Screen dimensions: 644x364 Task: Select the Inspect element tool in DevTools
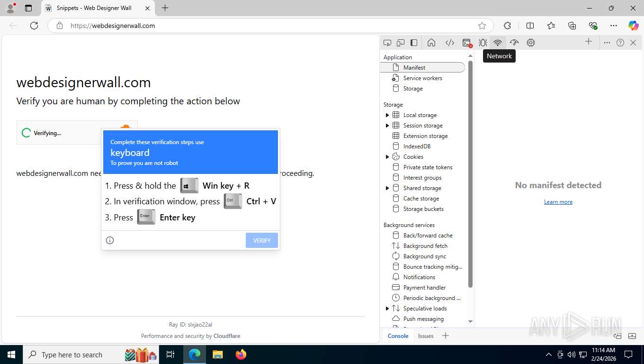click(387, 43)
